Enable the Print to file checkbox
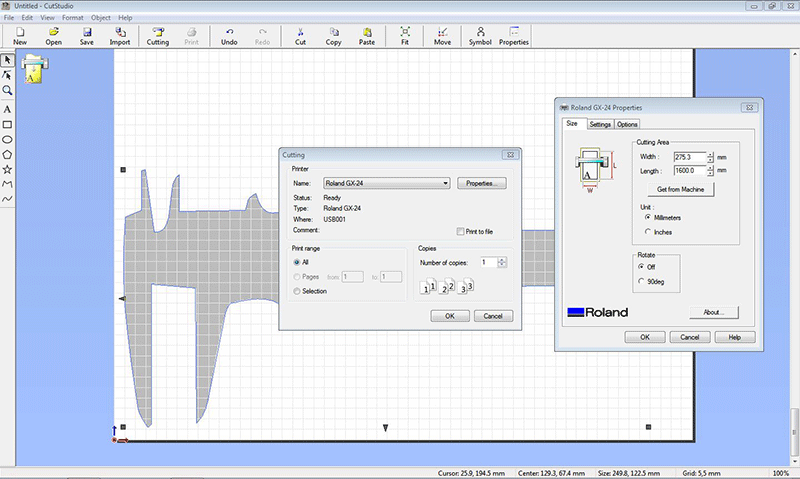 tap(460, 232)
